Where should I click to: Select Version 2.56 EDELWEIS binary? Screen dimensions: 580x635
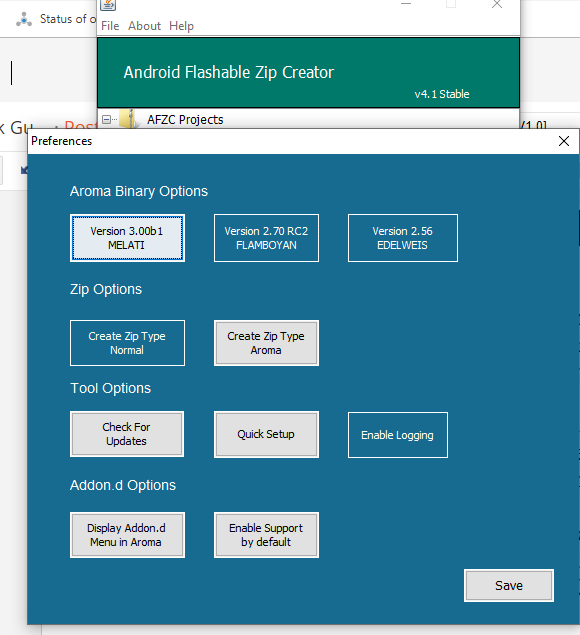(403, 238)
